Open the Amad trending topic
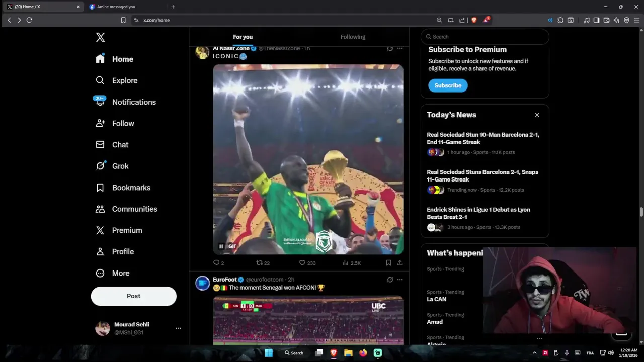 [x=435, y=322]
